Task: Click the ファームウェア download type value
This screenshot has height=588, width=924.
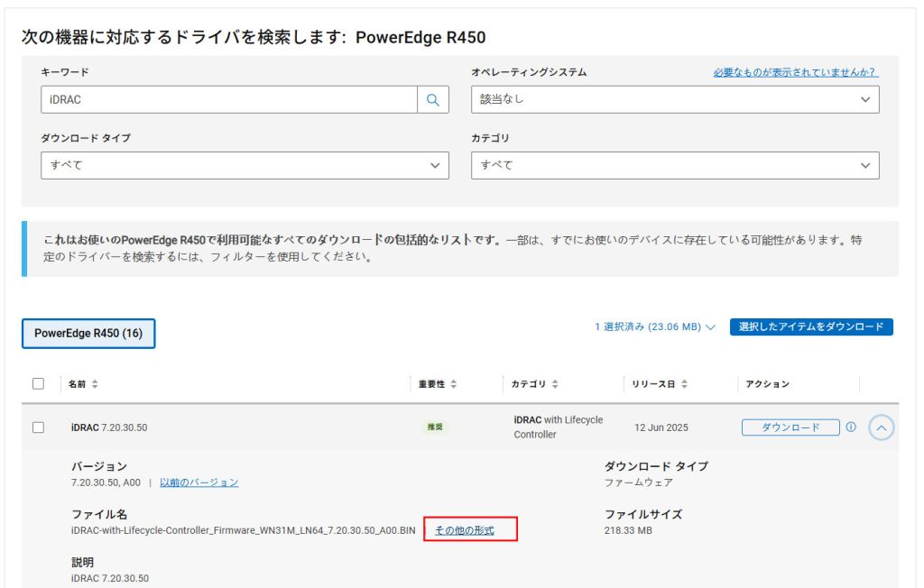Action: pyautogui.click(x=638, y=482)
